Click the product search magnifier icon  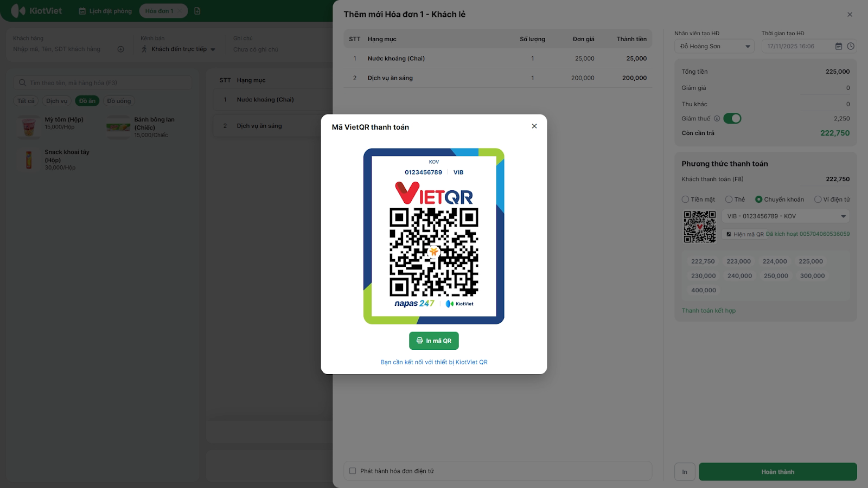tap(22, 83)
